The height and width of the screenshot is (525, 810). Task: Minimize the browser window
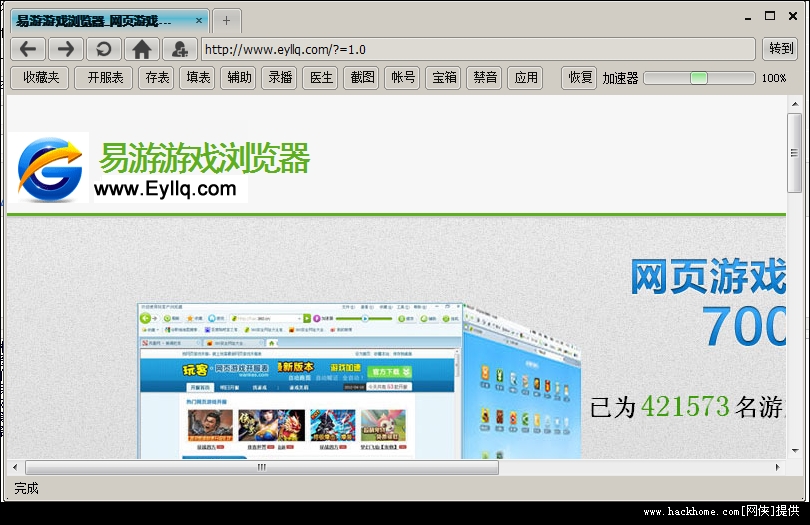747,17
